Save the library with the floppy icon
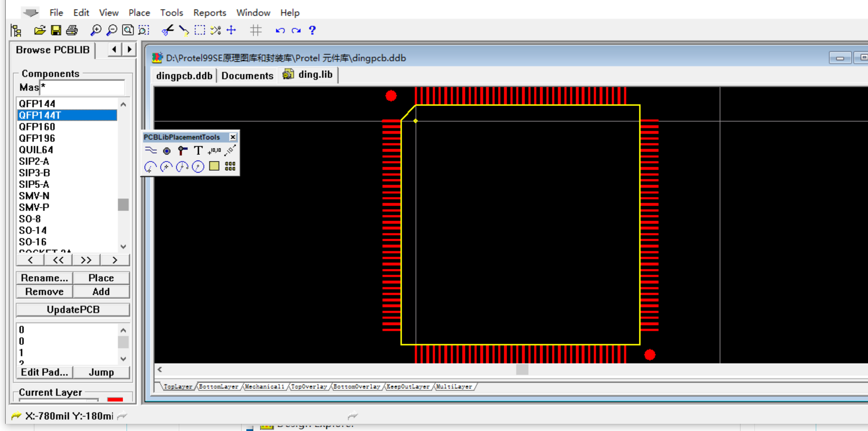The image size is (868, 431). pyautogui.click(x=56, y=31)
